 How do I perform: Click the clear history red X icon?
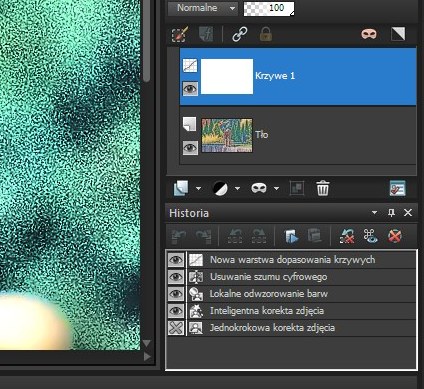point(395,236)
